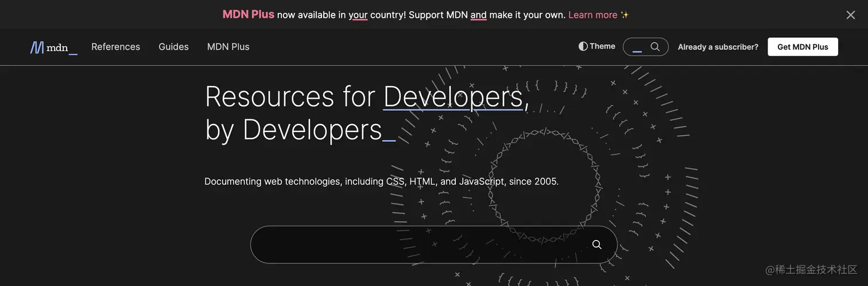Click the Documenting web technologies tagline

pos(381,181)
